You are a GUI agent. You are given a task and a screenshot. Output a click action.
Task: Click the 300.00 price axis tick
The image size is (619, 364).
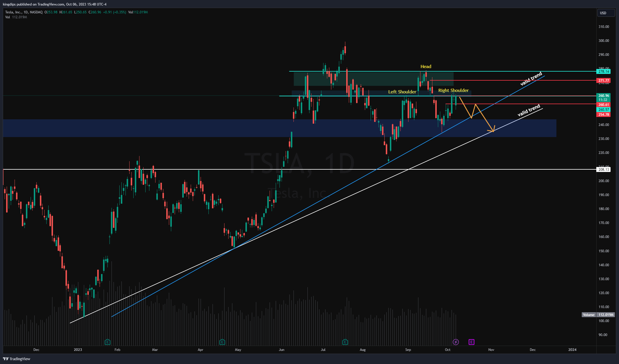coord(604,41)
